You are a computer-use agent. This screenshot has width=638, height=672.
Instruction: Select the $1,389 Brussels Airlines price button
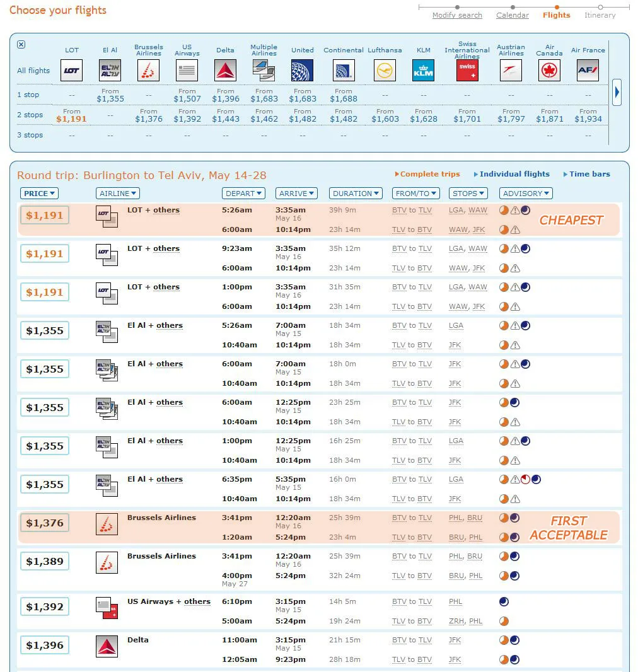click(45, 562)
